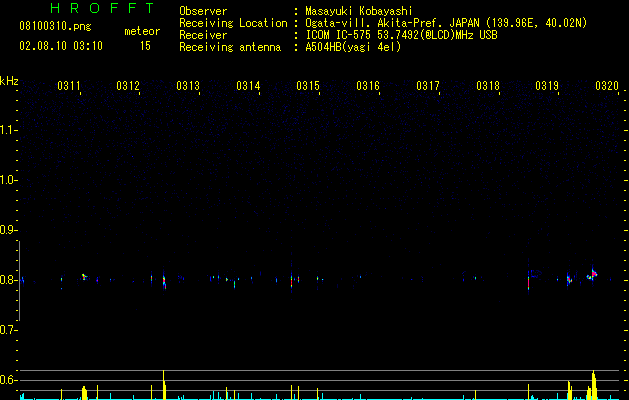This screenshot has height=400, width=629.
Task: Click the meteor echo just before 0315
Action: pyautogui.click(x=292, y=280)
